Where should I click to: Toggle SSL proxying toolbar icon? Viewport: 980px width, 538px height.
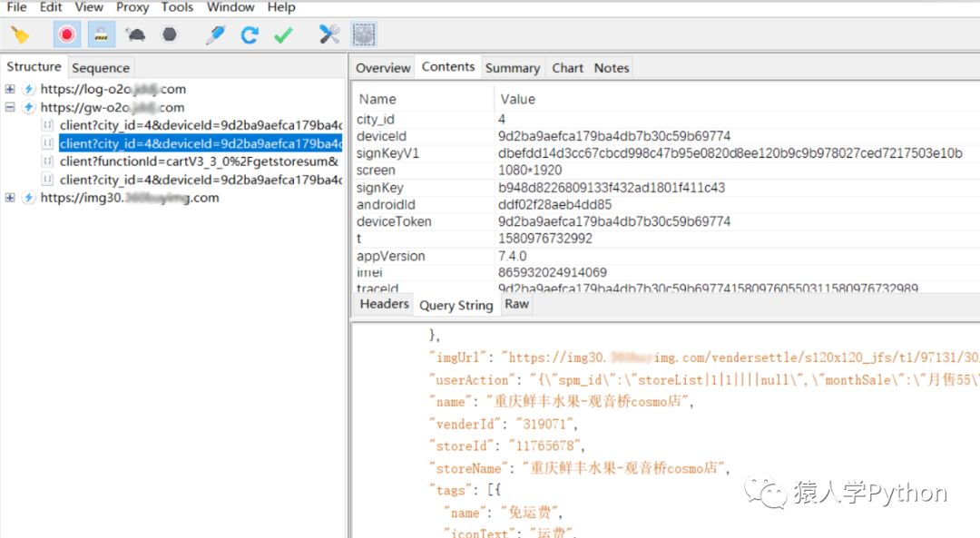[x=102, y=34]
